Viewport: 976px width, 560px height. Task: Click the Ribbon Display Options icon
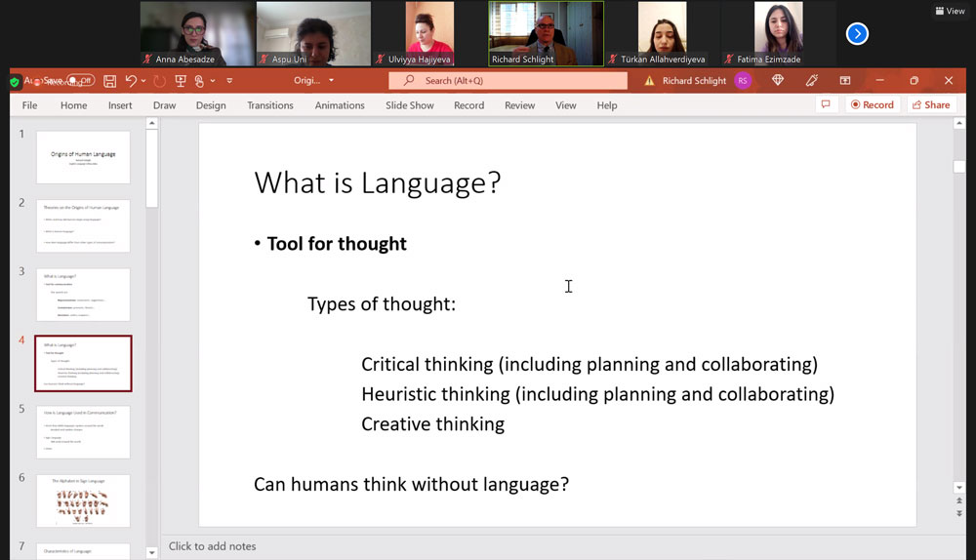pyautogui.click(x=845, y=81)
